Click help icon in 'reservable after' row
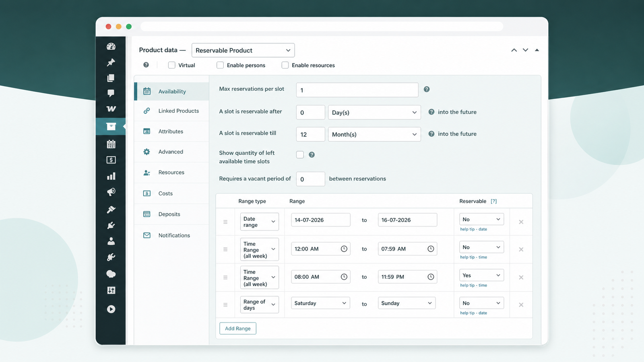This screenshot has height=362, width=644. click(431, 112)
